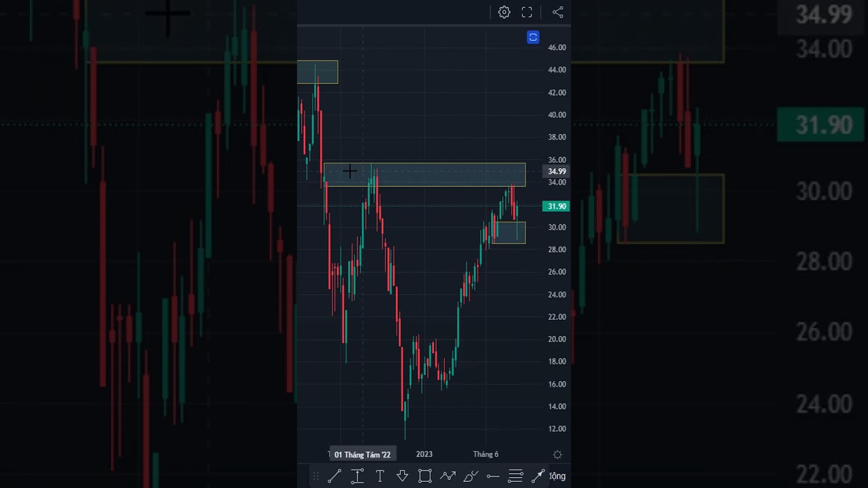This screenshot has width=868, height=488.
Task: Select the path polyline tool
Action: [448, 476]
